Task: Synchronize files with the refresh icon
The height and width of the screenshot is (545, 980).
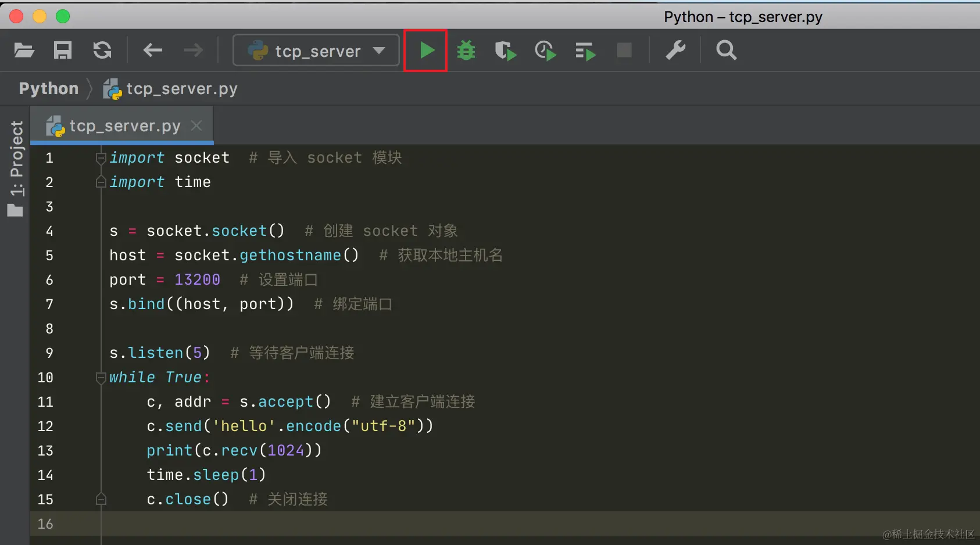Action: tap(102, 51)
